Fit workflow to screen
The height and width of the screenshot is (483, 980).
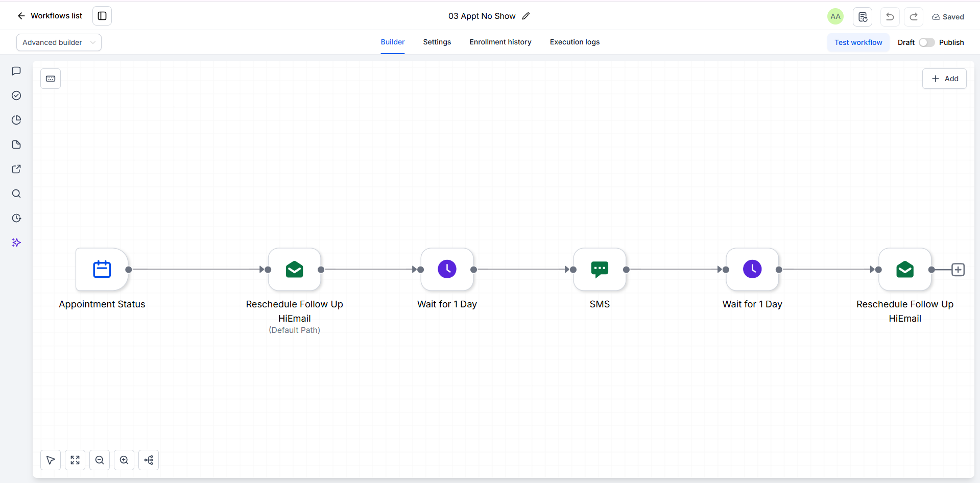[75, 460]
